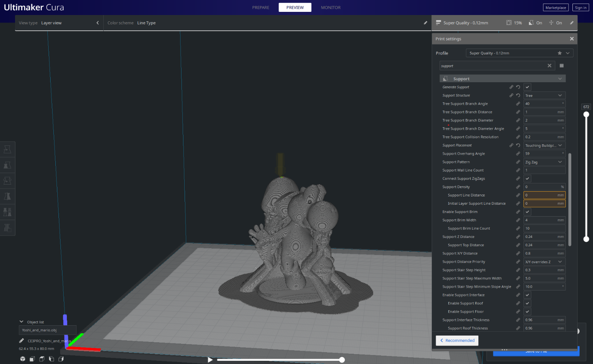This screenshot has height=364, width=593.
Task: Open the Support Structure dropdown
Action: [544, 96]
